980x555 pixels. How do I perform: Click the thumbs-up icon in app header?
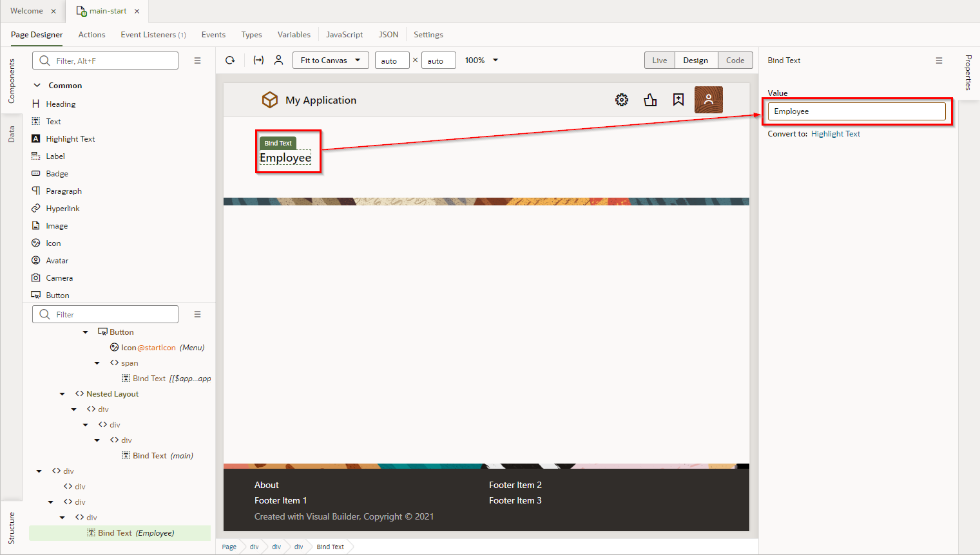tap(650, 100)
